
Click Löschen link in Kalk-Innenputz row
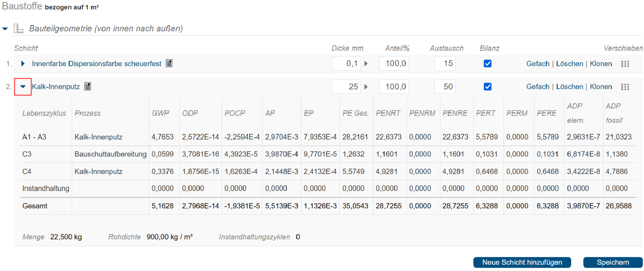[570, 87]
